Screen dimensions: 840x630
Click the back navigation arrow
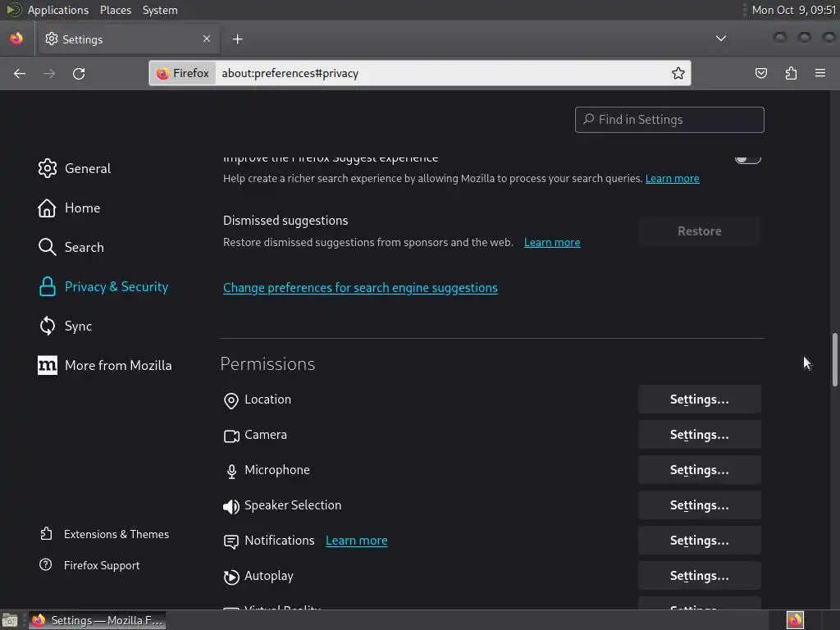20,73
